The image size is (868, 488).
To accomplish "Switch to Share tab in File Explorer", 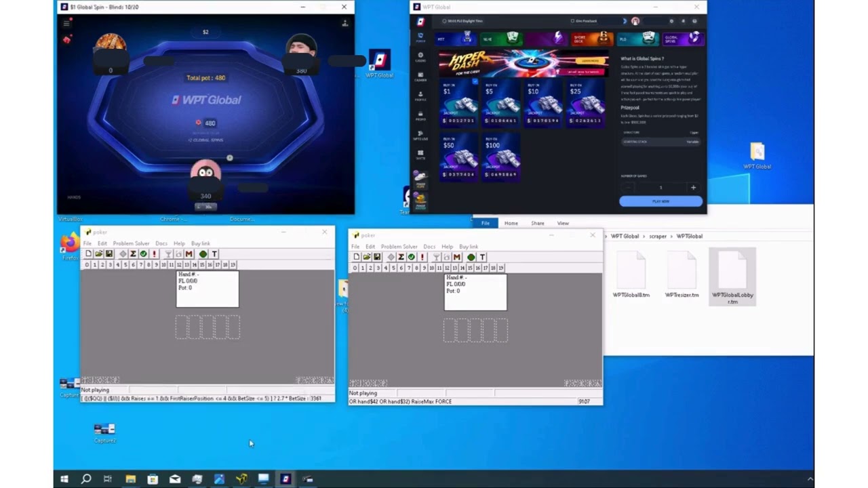I will pos(537,223).
